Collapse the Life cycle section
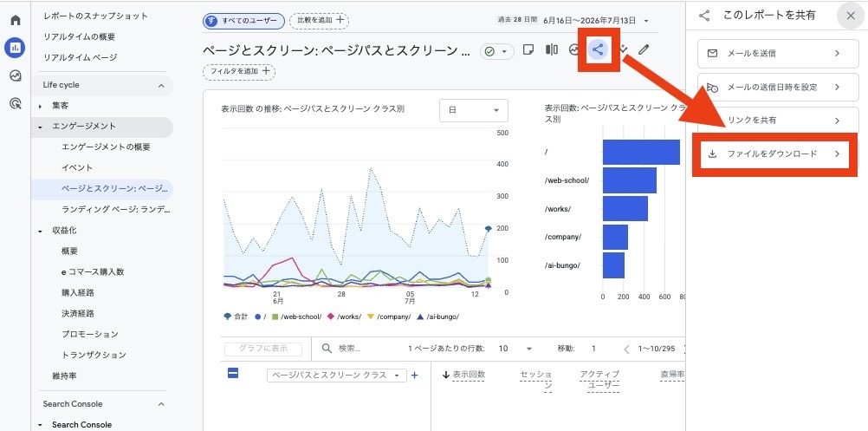 (161, 85)
